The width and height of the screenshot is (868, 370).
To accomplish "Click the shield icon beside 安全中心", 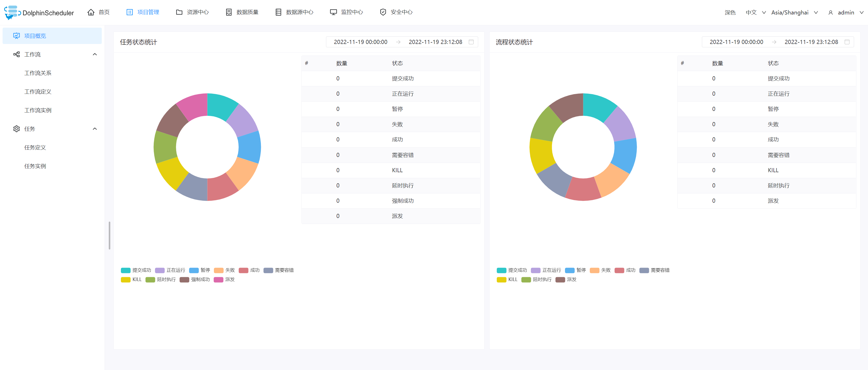I will tap(383, 12).
